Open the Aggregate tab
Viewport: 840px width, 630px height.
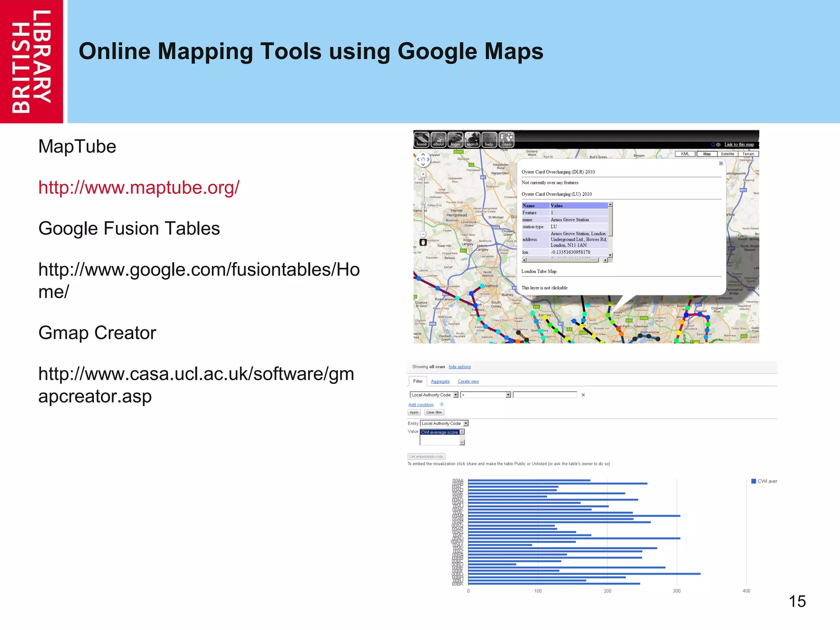pyautogui.click(x=440, y=381)
